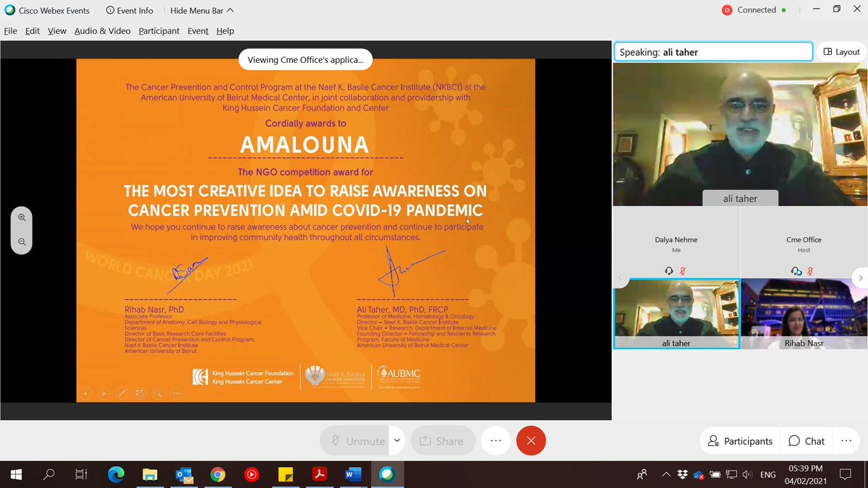Click Dalya Nehme's headset audio icon

coord(669,270)
